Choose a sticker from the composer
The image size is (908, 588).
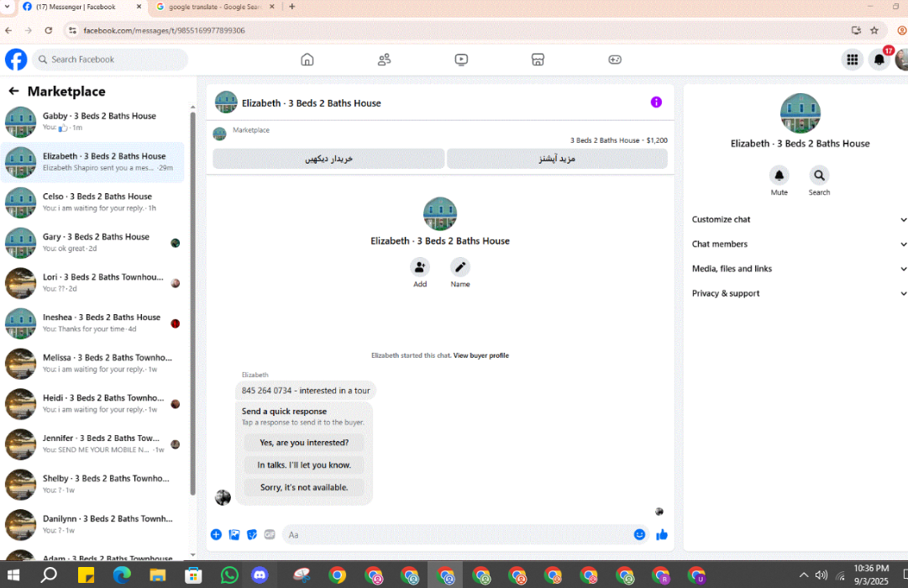[252, 535]
